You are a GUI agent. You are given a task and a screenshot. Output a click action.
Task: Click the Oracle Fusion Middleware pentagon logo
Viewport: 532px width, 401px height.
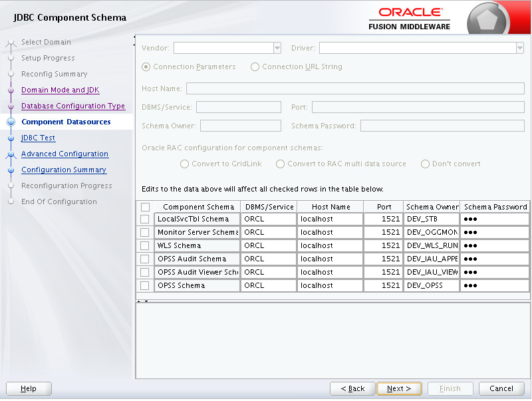[487, 19]
